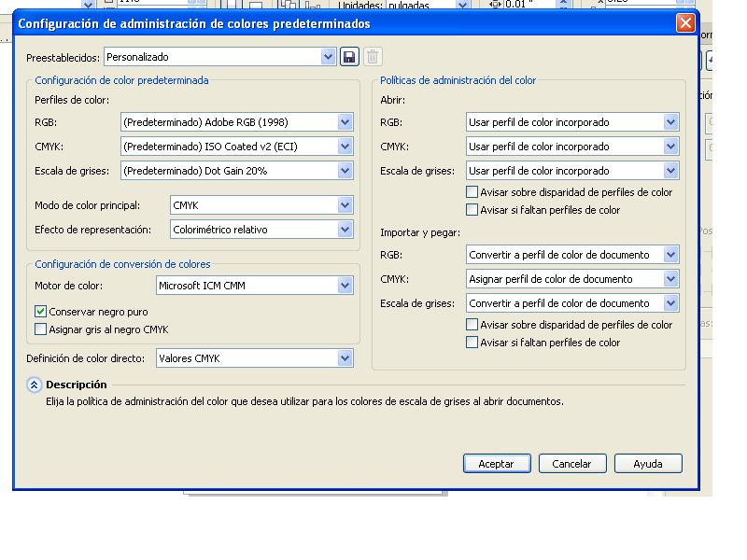Open Abrir RGB policy dropdown
Viewport: 747px width, 560px height.
[572, 122]
